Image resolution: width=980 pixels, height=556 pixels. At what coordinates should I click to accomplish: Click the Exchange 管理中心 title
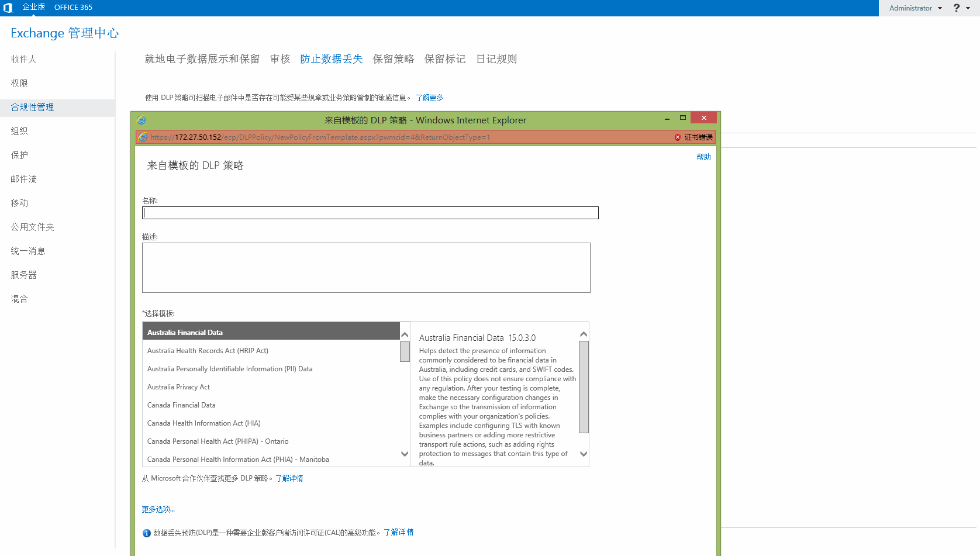click(65, 33)
